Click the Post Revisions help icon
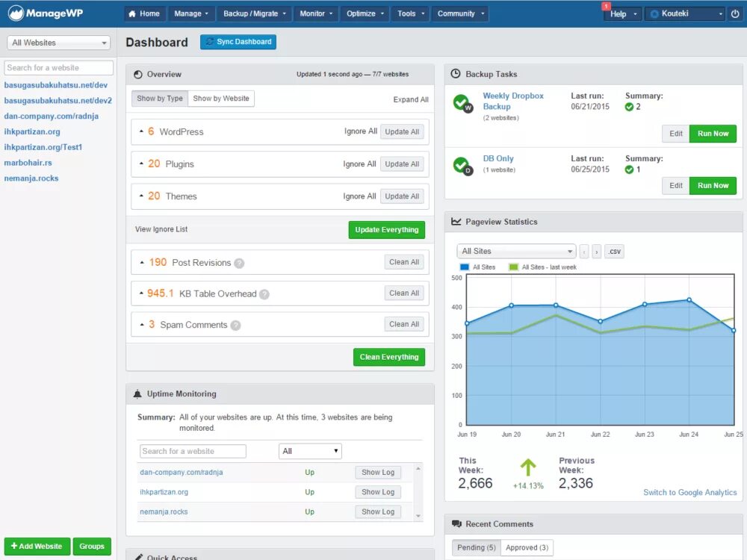Image resolution: width=747 pixels, height=560 pixels. [239, 263]
